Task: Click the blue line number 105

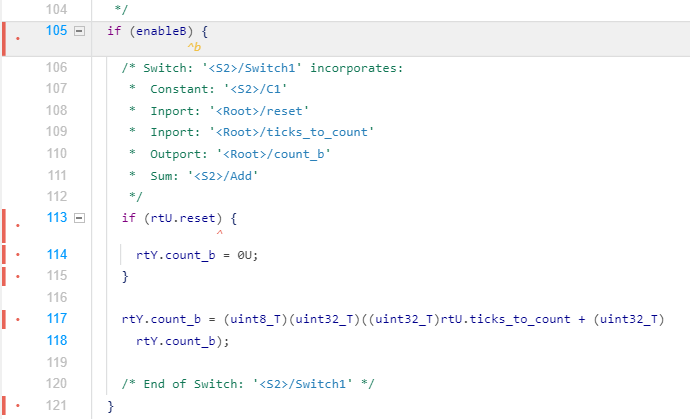Action: 56,31
